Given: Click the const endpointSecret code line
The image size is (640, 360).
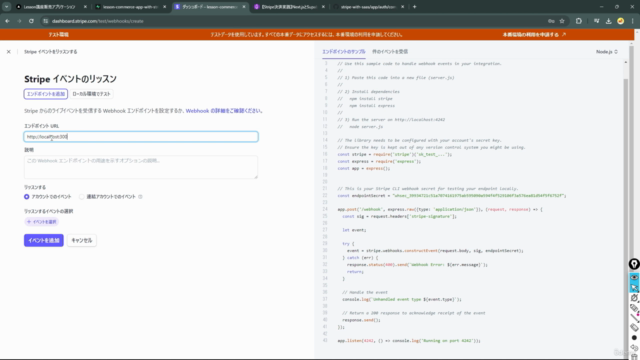Looking at the screenshot, I should click(451, 196).
